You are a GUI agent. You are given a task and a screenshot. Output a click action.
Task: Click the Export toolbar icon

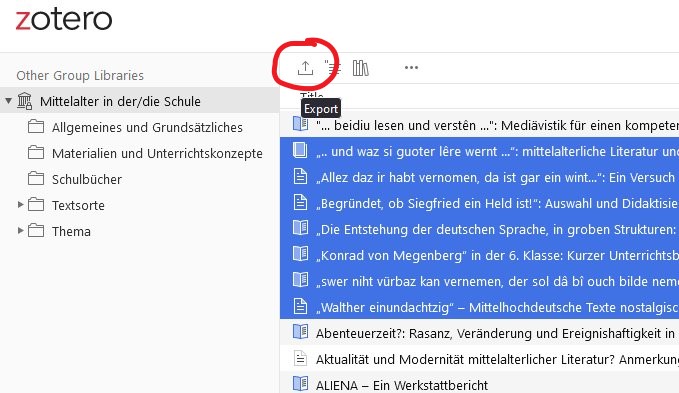coord(305,68)
